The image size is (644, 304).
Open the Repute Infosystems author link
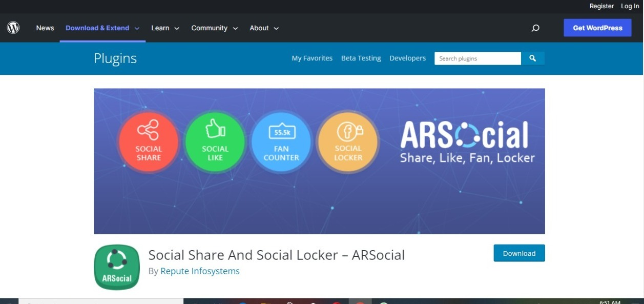coord(200,271)
